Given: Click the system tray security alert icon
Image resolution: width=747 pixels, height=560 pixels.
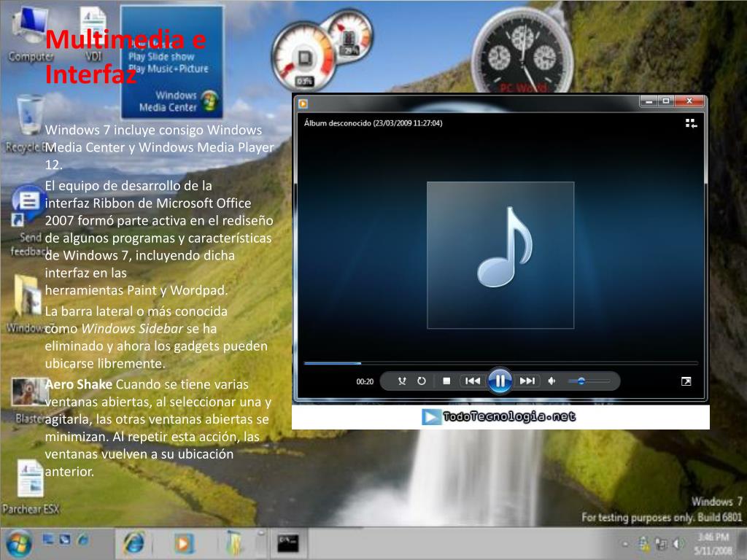Looking at the screenshot, I should point(643,543).
